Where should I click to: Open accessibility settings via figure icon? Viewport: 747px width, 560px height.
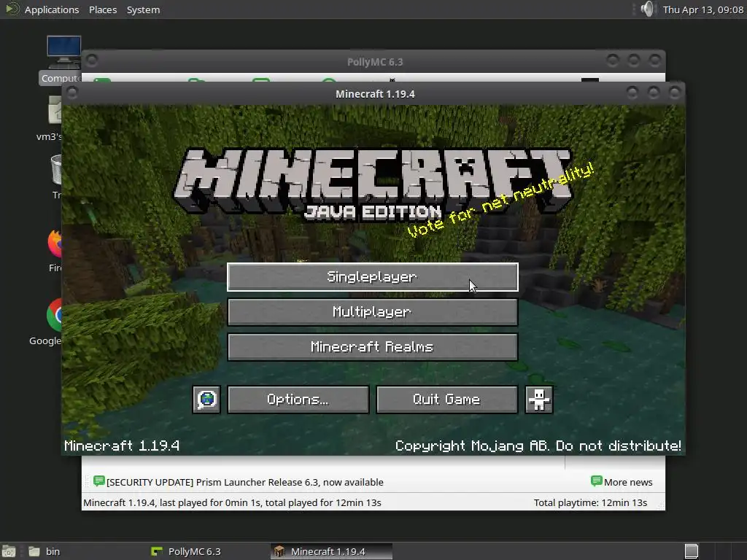tap(539, 399)
